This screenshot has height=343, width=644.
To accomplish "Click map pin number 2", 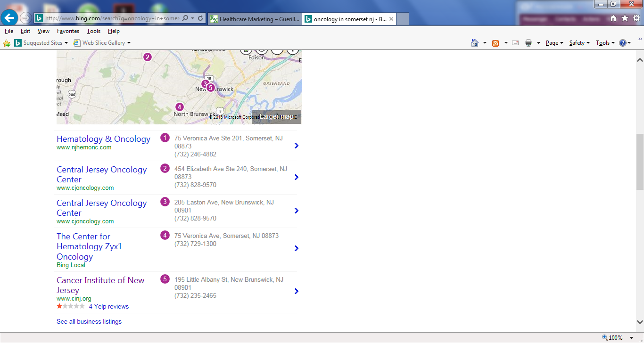I will (x=148, y=57).
